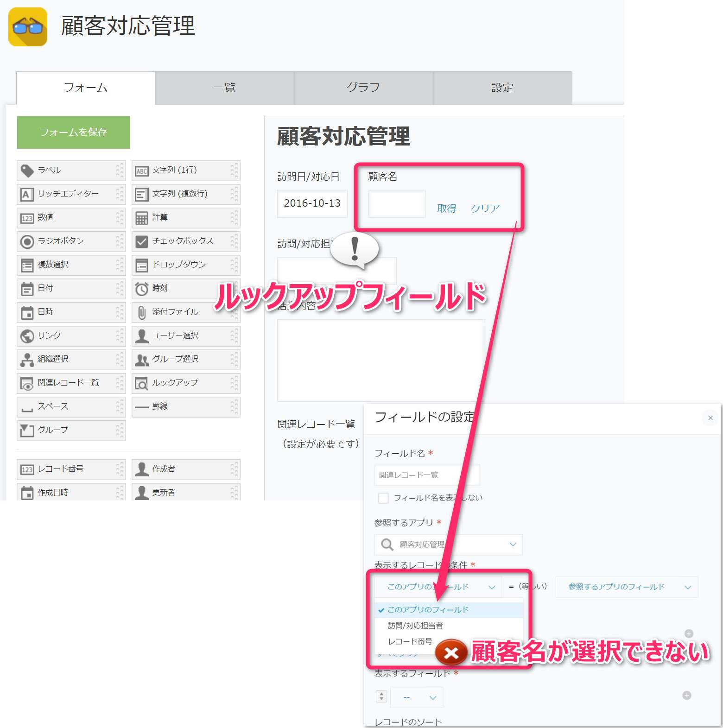The image size is (723, 728).
Task: Click the フィールド名 text input
Action: tap(427, 475)
